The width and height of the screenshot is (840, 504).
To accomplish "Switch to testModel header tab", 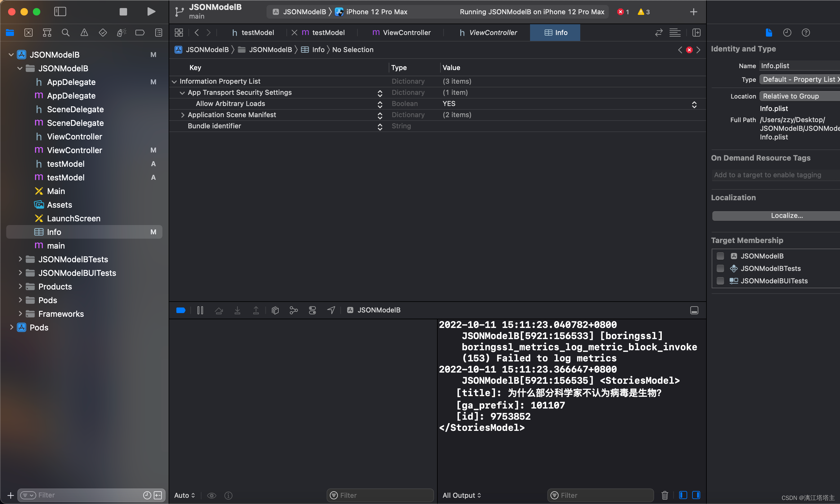I will [x=253, y=33].
